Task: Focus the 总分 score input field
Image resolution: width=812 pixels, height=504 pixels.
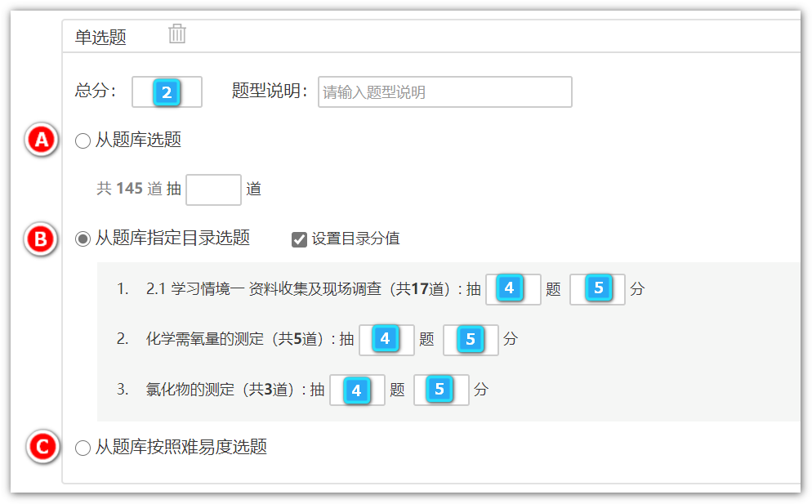Action: point(167,92)
